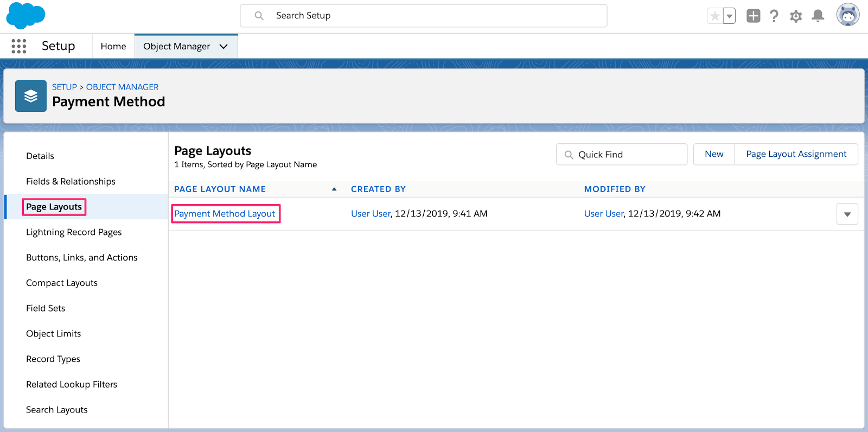Image resolution: width=868 pixels, height=432 pixels.
Task: Click the Setup app name label
Action: pyautogui.click(x=59, y=46)
